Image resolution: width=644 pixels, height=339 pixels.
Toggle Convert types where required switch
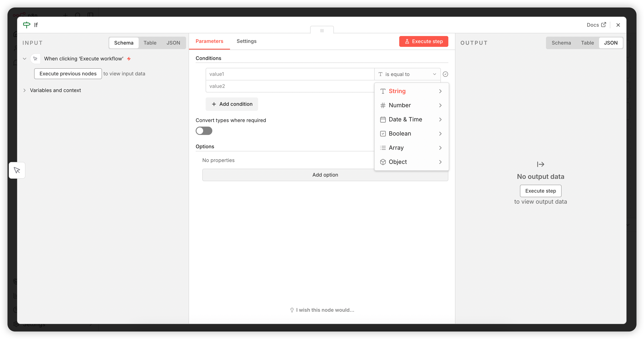pyautogui.click(x=204, y=131)
